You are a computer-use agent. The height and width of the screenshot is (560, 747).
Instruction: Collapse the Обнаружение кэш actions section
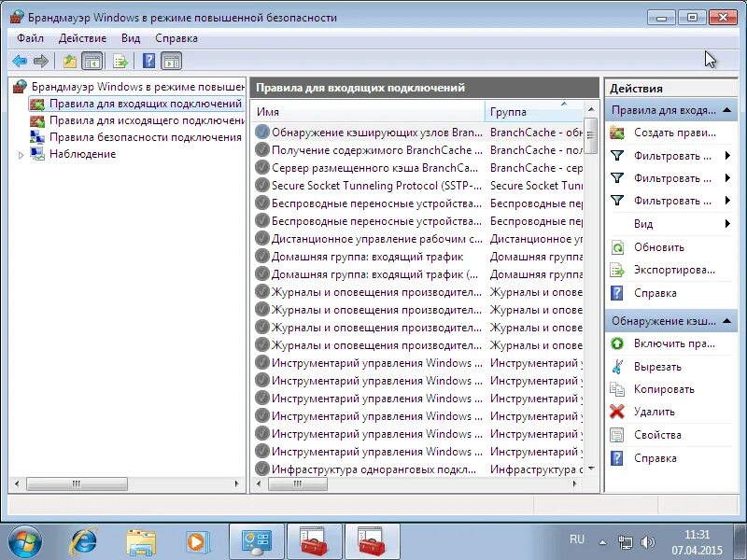point(726,321)
